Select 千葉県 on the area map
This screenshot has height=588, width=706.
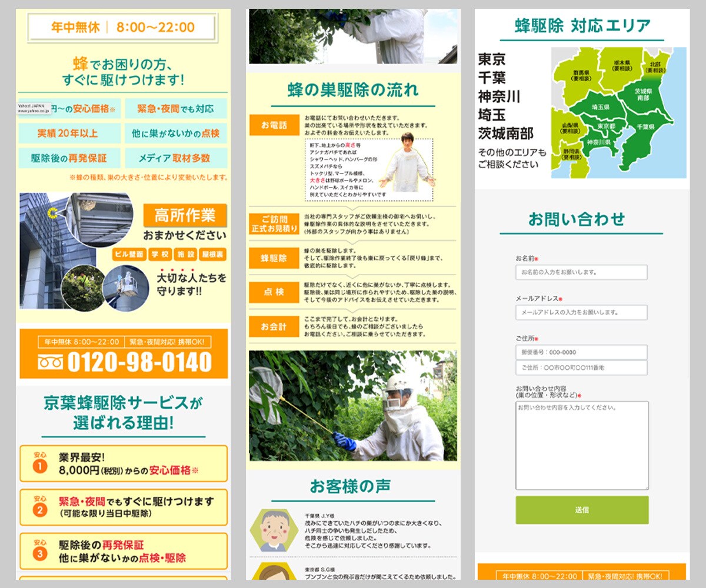(646, 126)
